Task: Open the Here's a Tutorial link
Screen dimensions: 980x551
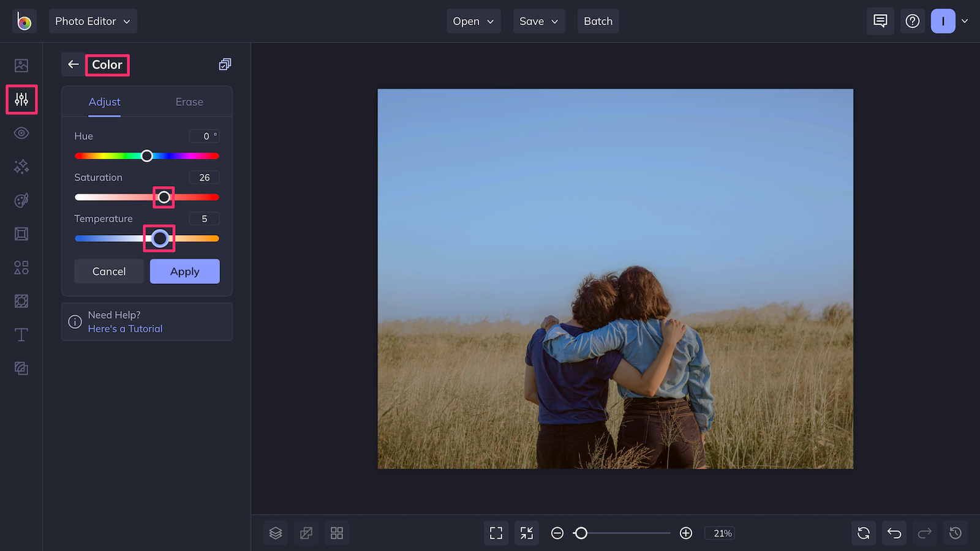Action: [126, 329]
